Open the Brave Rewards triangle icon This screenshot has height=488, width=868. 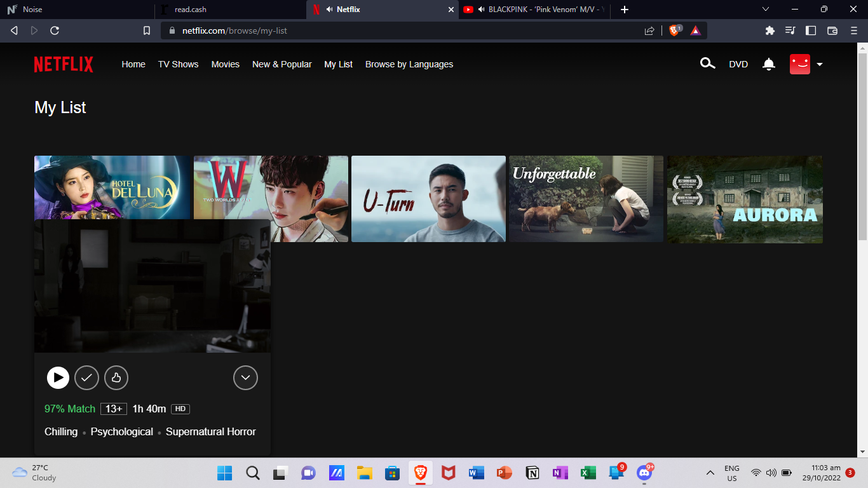tap(696, 30)
